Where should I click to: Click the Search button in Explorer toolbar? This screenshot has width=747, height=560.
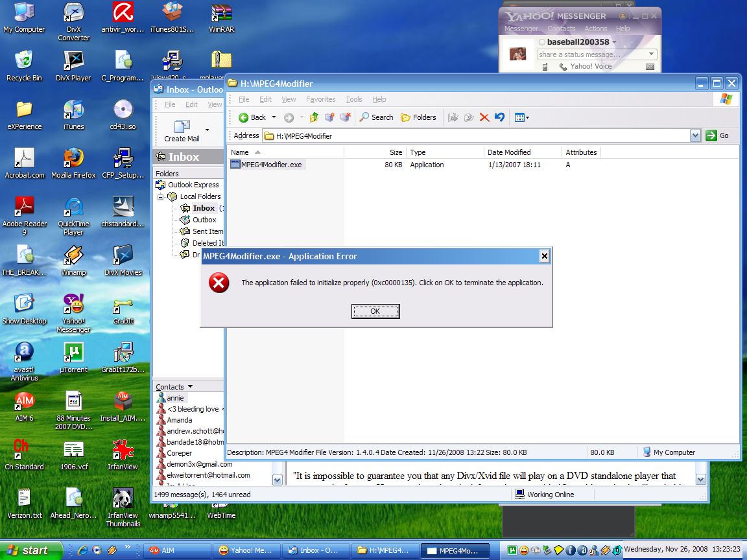point(376,117)
